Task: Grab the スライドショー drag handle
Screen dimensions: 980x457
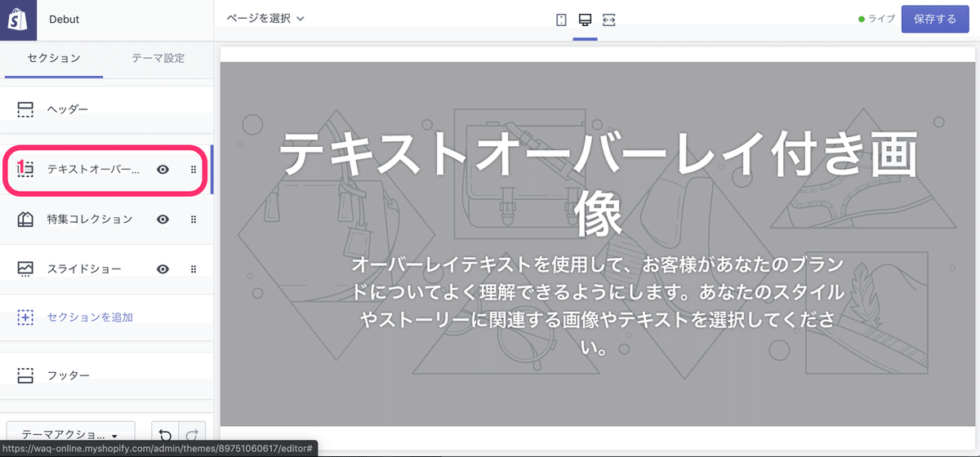Action: pos(194,269)
